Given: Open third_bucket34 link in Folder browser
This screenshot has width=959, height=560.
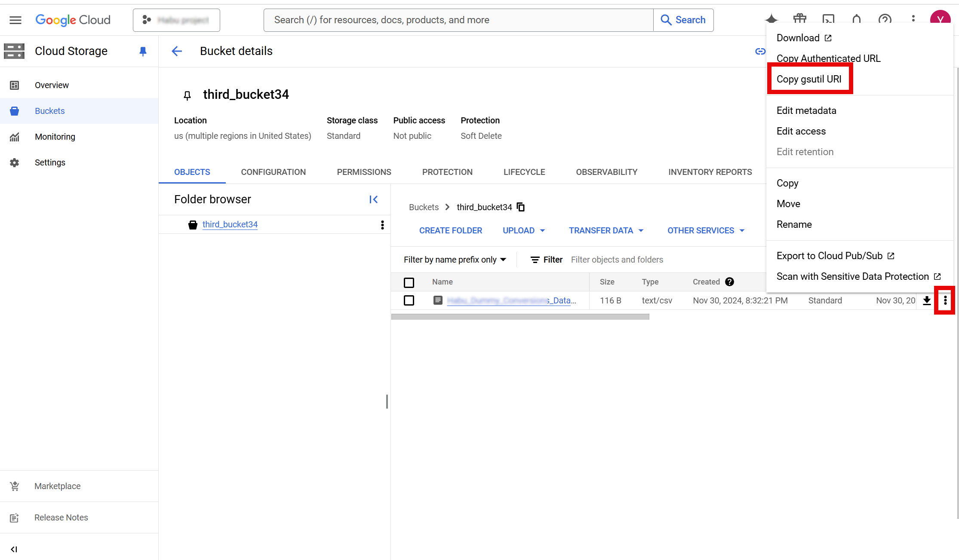Looking at the screenshot, I should pos(230,224).
